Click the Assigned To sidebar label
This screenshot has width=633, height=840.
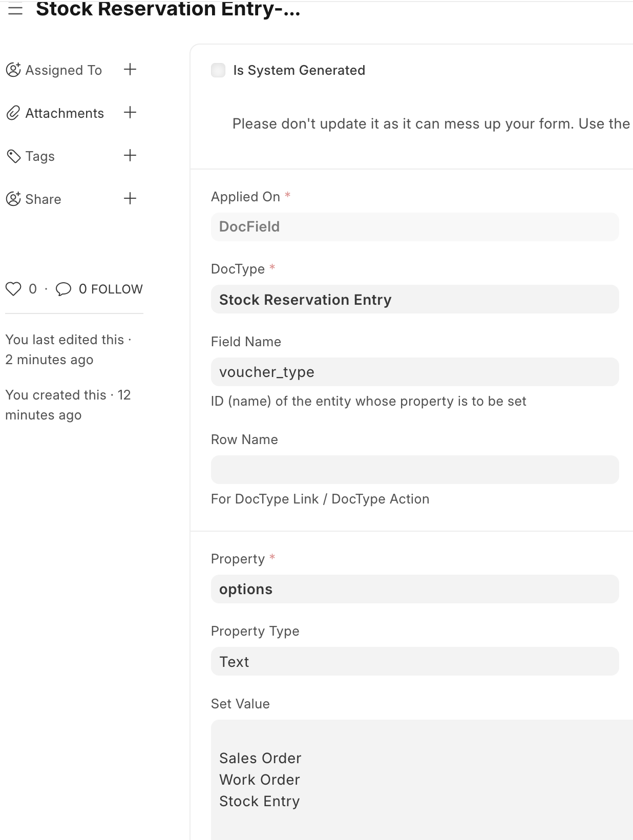coord(64,70)
